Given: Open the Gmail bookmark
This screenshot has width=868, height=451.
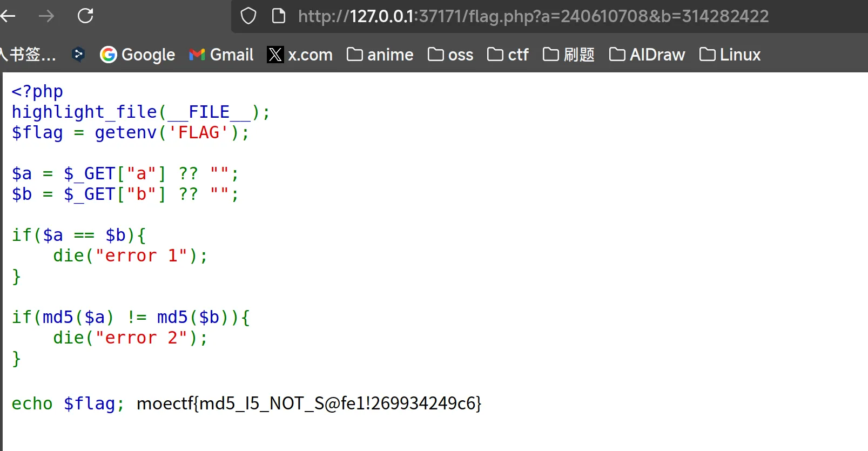Looking at the screenshot, I should (x=221, y=55).
